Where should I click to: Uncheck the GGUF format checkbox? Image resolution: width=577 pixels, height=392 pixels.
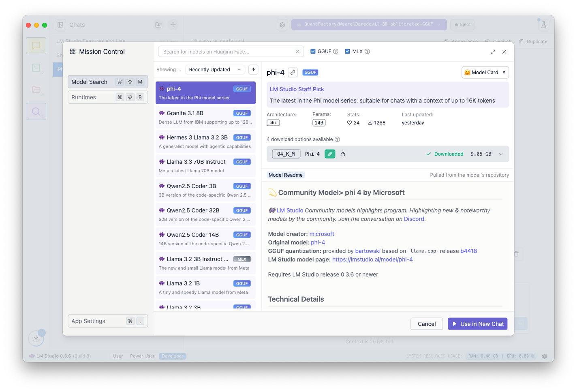(313, 51)
